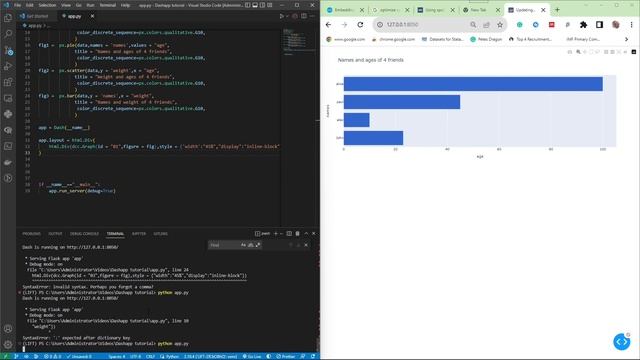Open the chrome.google.com bookmark
This screenshot has height=360, width=640.
(393, 39)
